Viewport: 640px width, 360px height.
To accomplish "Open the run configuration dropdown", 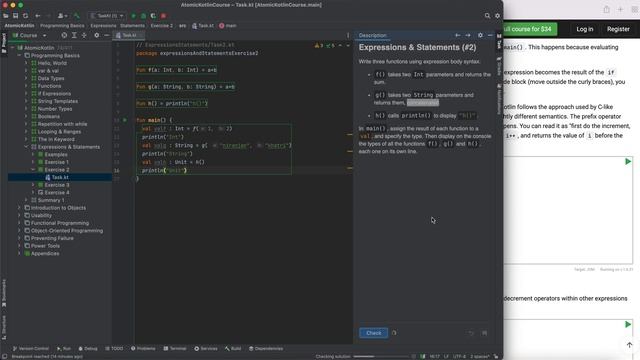I will (107, 16).
